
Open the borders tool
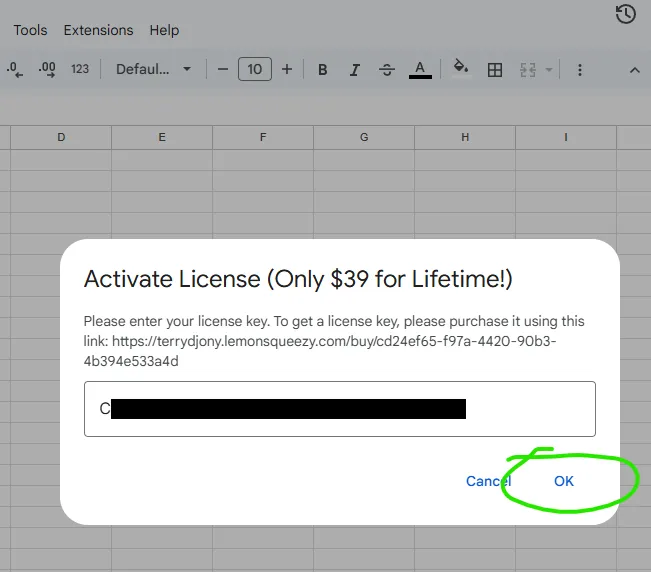[494, 70]
